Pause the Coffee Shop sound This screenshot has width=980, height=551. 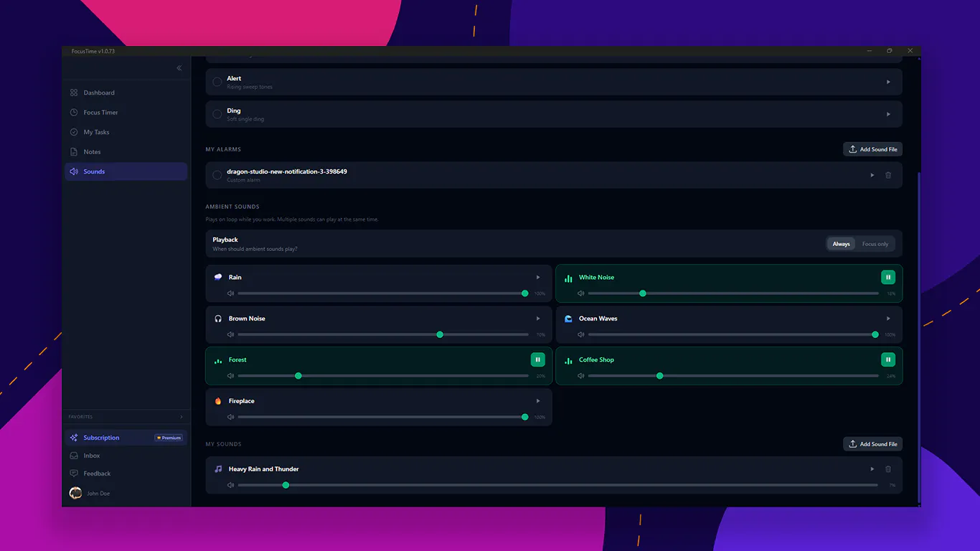point(888,360)
